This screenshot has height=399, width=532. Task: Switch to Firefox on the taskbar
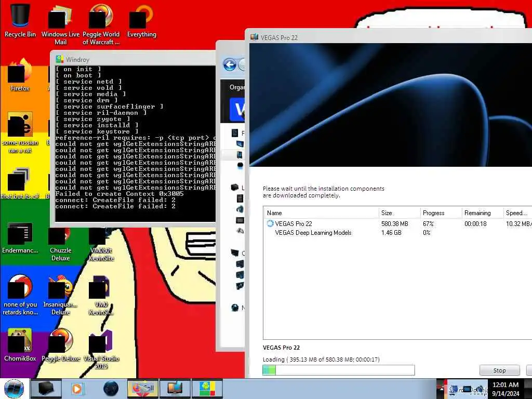(143, 389)
